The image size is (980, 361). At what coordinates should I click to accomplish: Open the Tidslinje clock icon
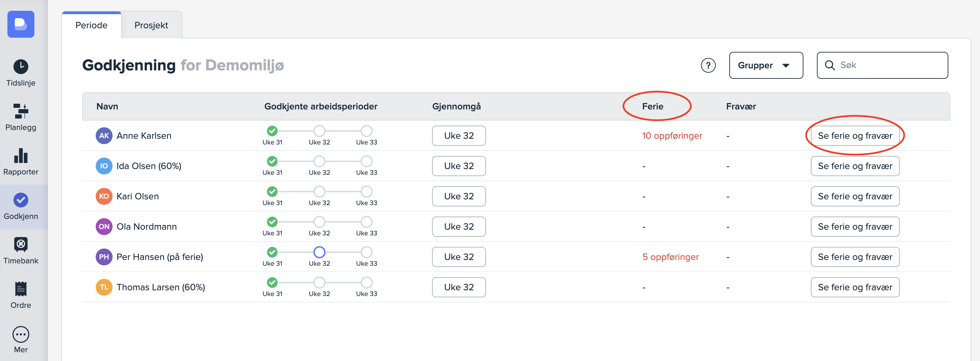click(x=21, y=67)
